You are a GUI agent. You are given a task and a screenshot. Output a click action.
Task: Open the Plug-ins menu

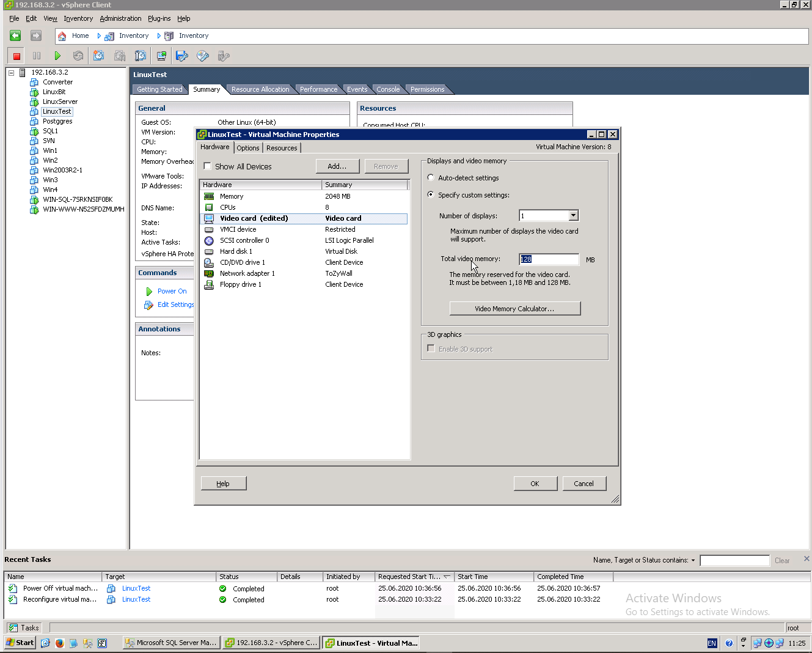pyautogui.click(x=159, y=18)
